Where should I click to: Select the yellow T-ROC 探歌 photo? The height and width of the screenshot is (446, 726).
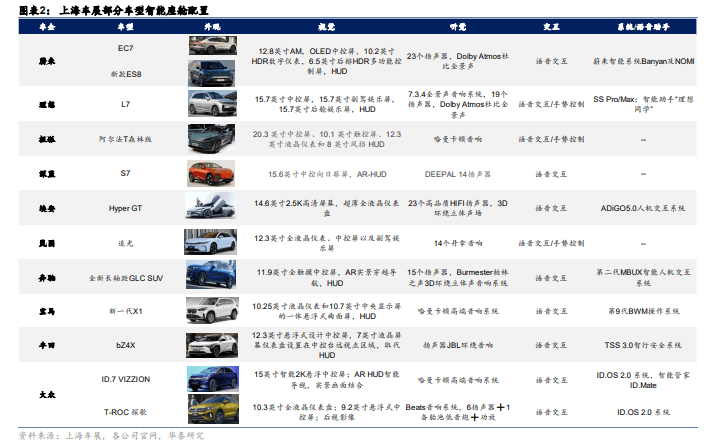(213, 409)
